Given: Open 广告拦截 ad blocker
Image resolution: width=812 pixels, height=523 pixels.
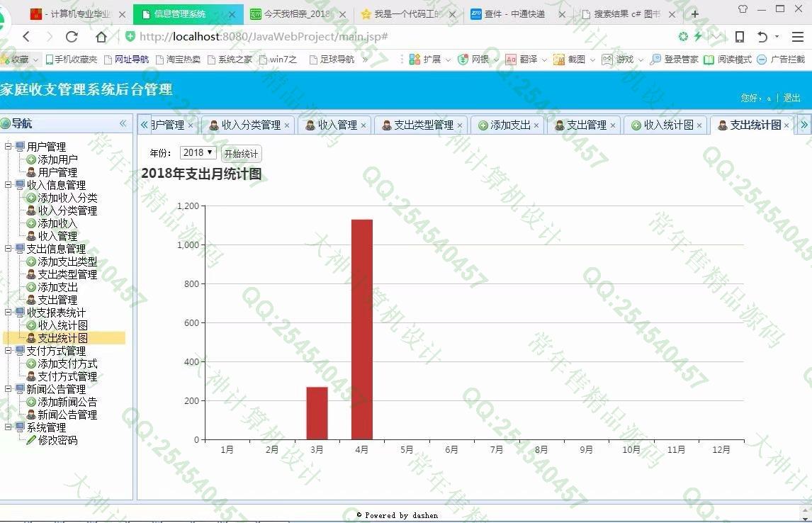Looking at the screenshot, I should (781, 60).
